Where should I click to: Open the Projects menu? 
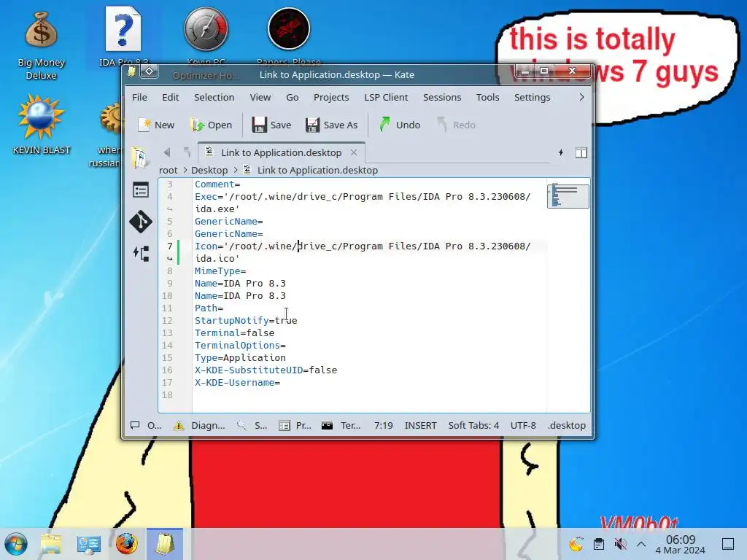pyautogui.click(x=331, y=97)
